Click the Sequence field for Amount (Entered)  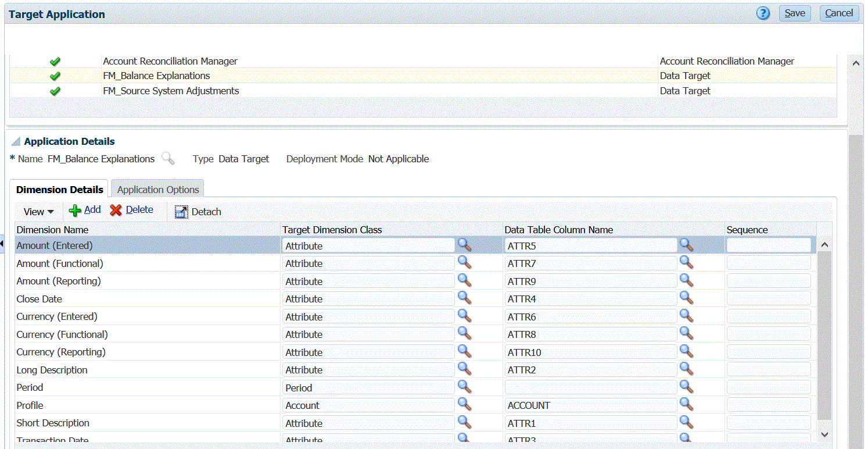(x=768, y=245)
